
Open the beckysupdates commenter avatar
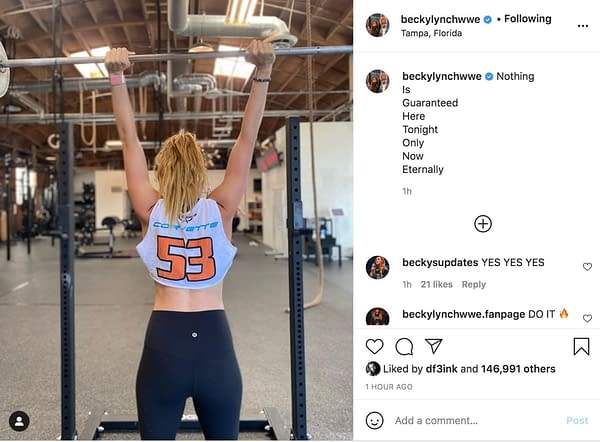(377, 267)
